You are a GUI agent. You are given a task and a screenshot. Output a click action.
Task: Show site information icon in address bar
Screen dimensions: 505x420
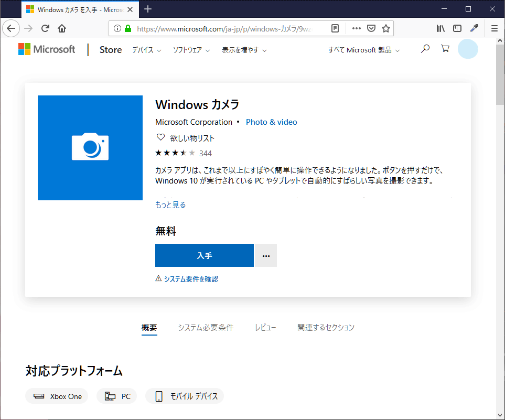(117, 28)
